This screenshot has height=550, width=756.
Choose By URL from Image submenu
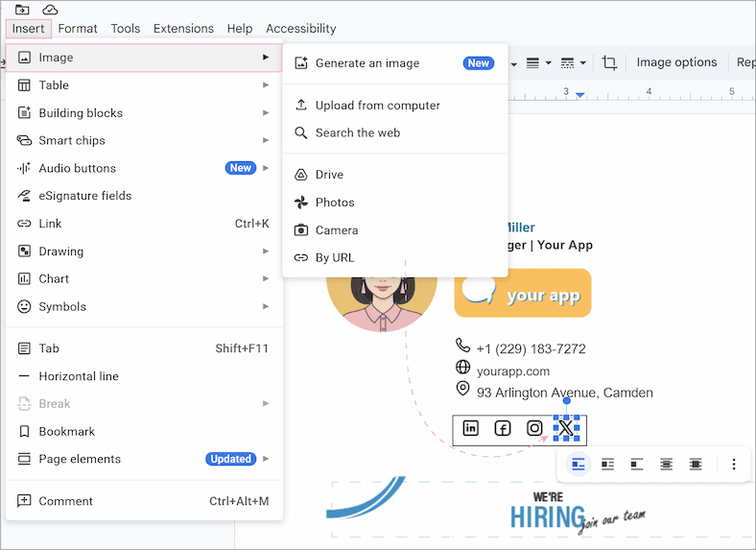coord(335,257)
